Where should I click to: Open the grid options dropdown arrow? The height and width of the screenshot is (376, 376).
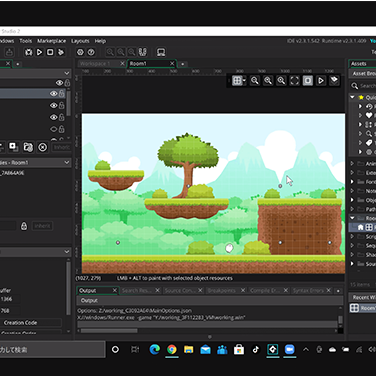pos(244,81)
